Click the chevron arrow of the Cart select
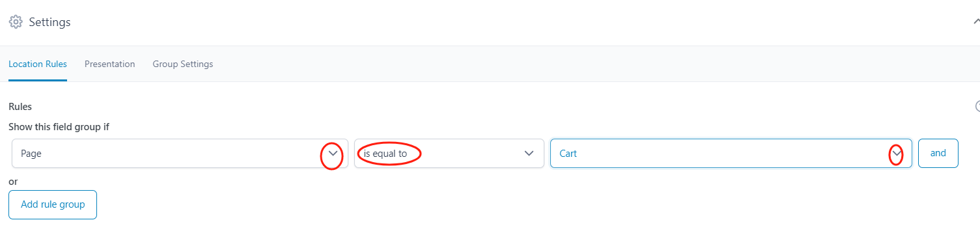Image resolution: width=980 pixels, height=235 pixels. click(896, 154)
